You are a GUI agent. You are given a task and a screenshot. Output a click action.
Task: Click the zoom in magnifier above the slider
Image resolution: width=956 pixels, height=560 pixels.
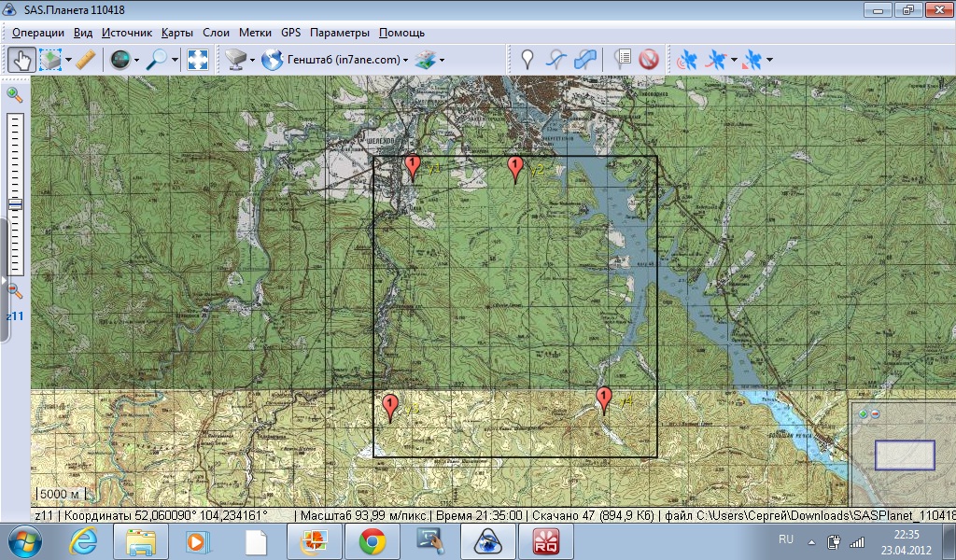coord(15,94)
